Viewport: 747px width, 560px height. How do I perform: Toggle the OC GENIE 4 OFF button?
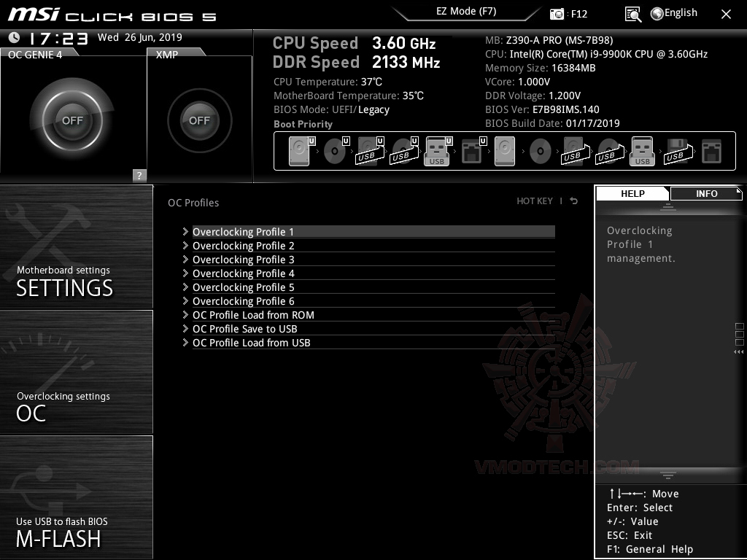coord(73,120)
